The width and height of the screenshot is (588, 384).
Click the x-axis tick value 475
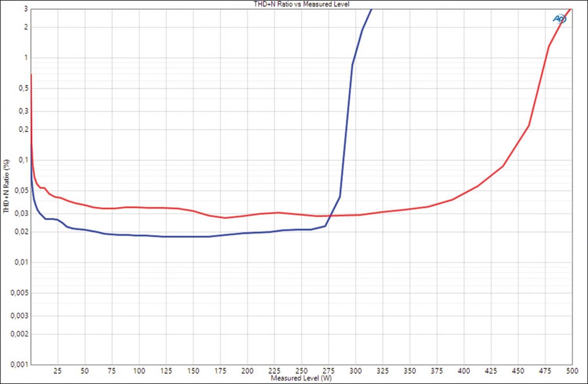pos(545,371)
